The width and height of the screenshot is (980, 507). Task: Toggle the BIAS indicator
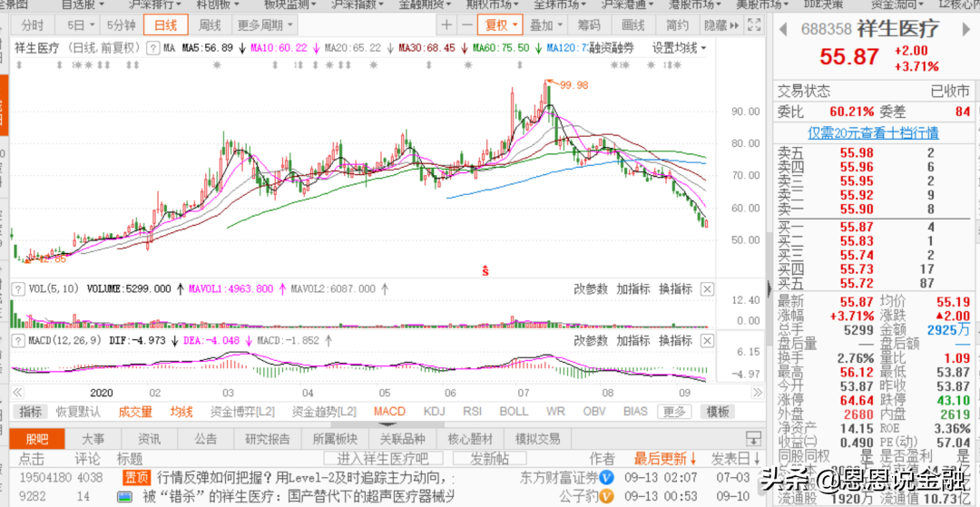(x=635, y=412)
